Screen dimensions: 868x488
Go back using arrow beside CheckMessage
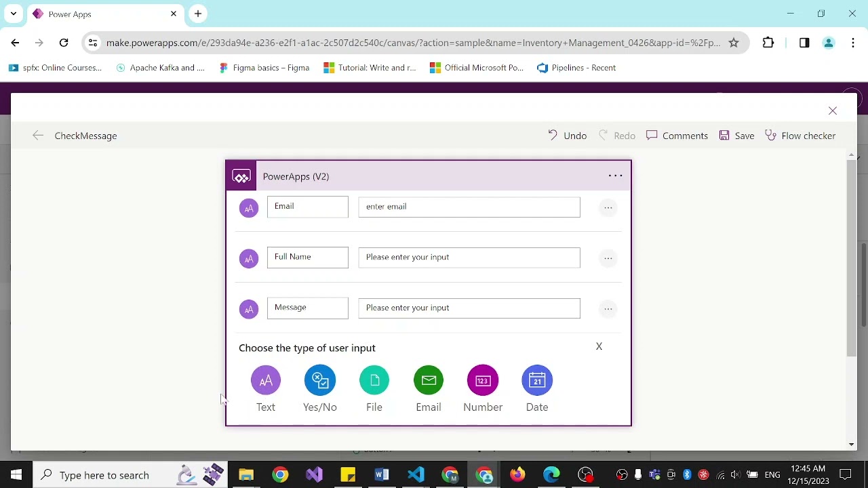coord(38,136)
